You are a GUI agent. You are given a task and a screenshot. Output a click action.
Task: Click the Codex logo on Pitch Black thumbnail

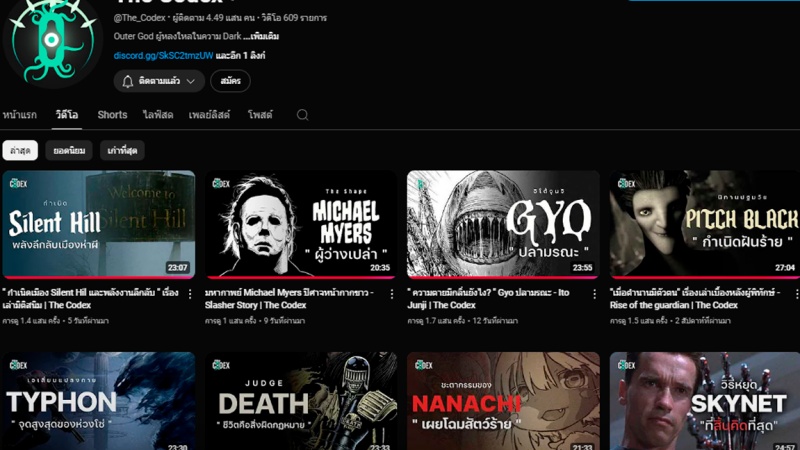pos(626,184)
